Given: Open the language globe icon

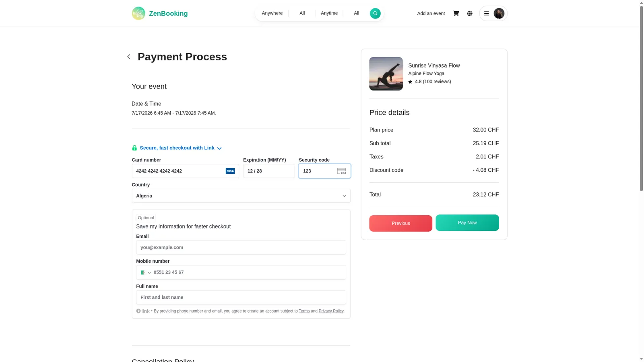Looking at the screenshot, I should [470, 13].
